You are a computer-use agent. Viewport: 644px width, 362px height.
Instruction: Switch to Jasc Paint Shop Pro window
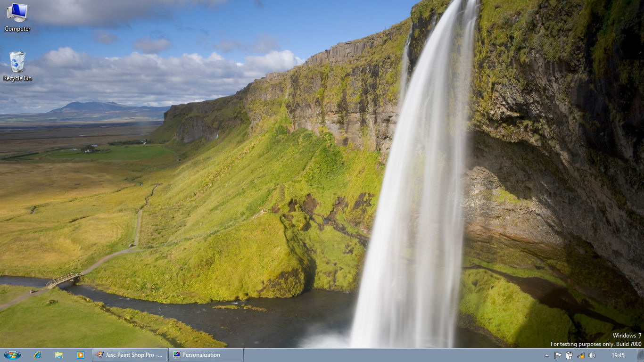click(x=130, y=355)
